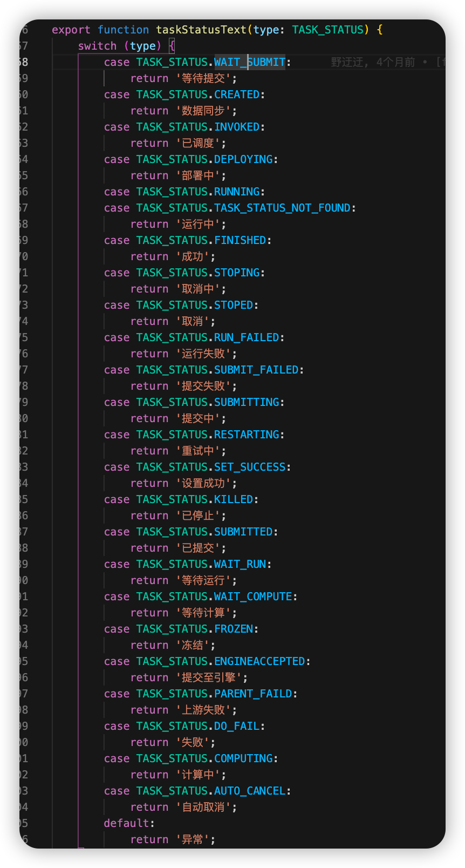This screenshot has height=868, width=465.
Task: Click the INVOKED case label
Action: 237,127
